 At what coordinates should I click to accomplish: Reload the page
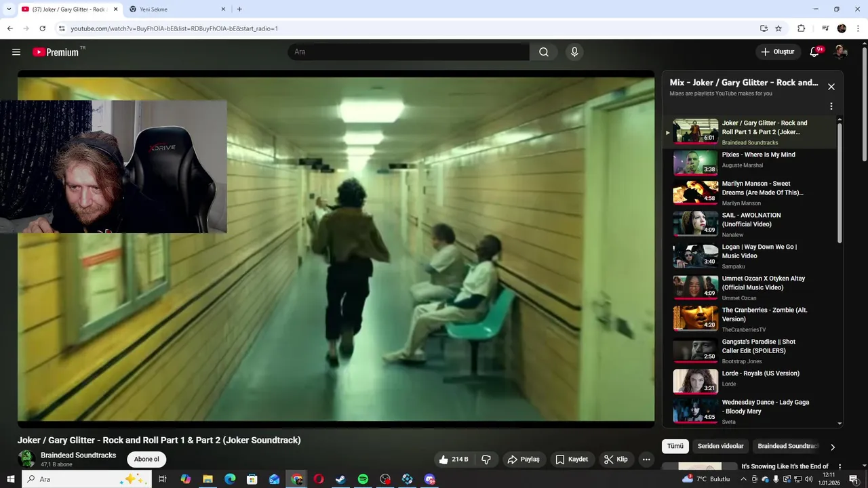(42, 28)
